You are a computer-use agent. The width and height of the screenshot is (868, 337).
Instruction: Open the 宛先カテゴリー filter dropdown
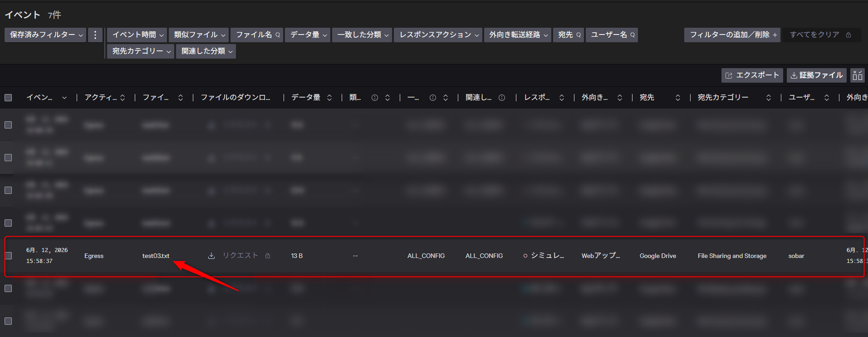[141, 51]
